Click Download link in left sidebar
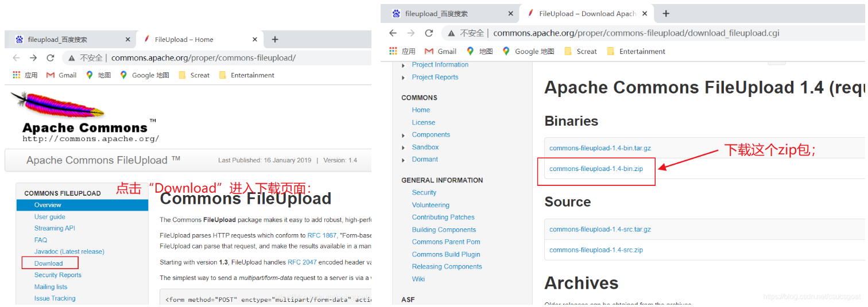868x307 pixels. click(x=49, y=263)
